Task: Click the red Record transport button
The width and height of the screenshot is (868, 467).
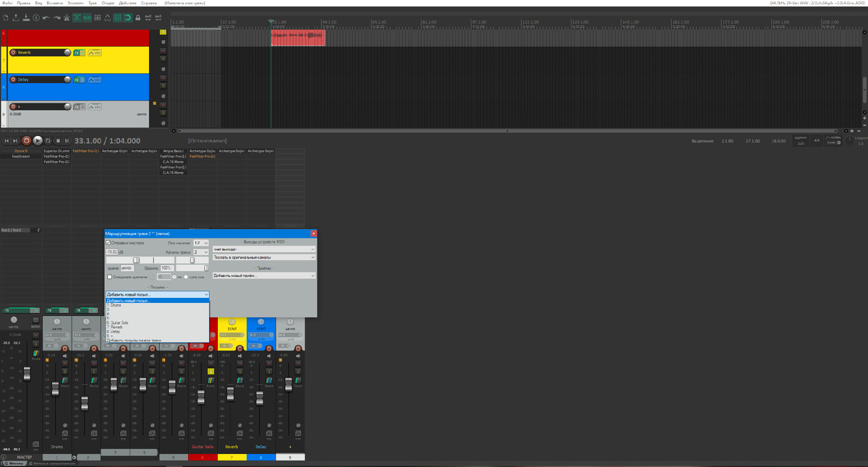Action: pyautogui.click(x=27, y=141)
